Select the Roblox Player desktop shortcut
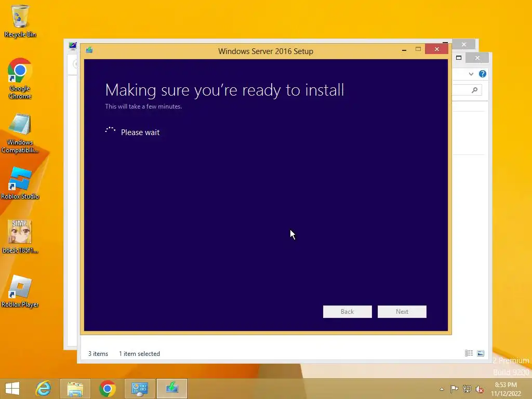Screen dimensions: 532x399 pos(20,291)
